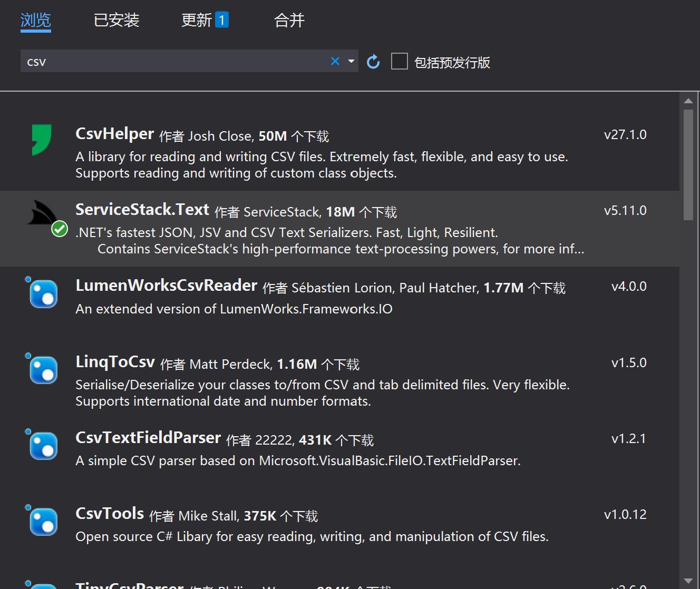Click version v1.2.1 of CsvTextFieldParser
This screenshot has height=589, width=700.
[629, 439]
